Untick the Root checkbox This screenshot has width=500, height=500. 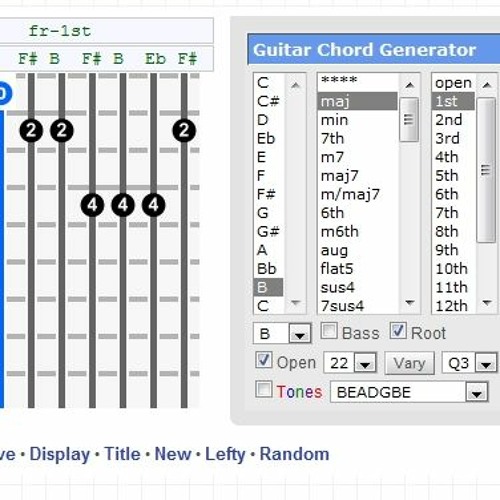[398, 331]
